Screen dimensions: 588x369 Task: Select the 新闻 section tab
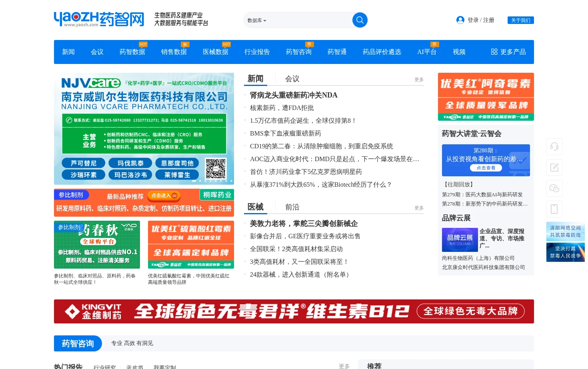click(x=256, y=79)
